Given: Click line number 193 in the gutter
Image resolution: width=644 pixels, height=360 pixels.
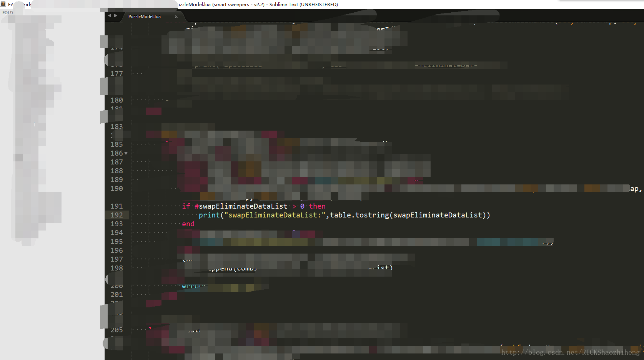Looking at the screenshot, I should point(116,224).
